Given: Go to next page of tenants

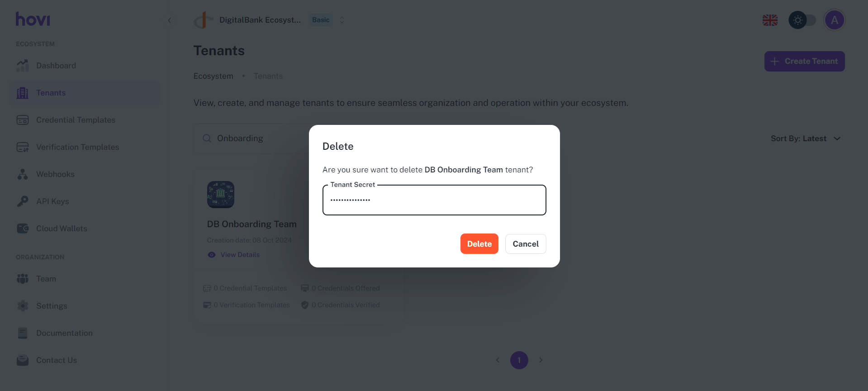Looking at the screenshot, I should 541,360.
